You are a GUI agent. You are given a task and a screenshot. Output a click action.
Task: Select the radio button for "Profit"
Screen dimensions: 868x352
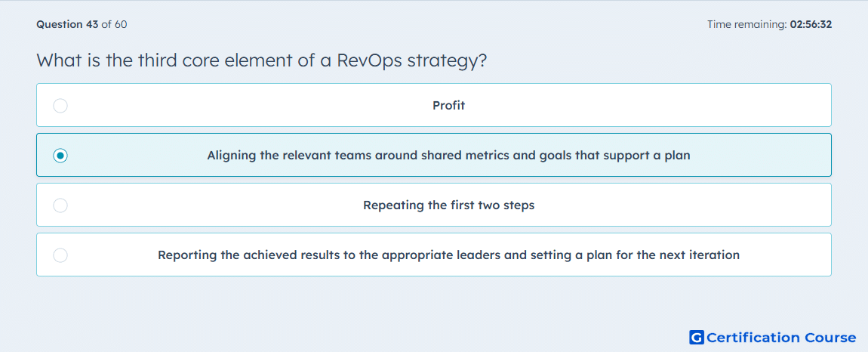(60, 105)
